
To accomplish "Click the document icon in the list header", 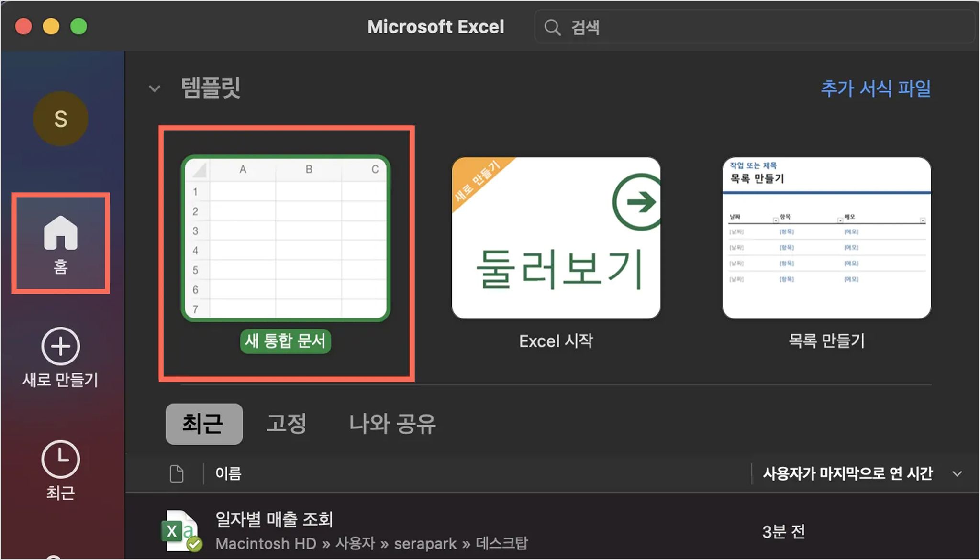I will click(177, 473).
